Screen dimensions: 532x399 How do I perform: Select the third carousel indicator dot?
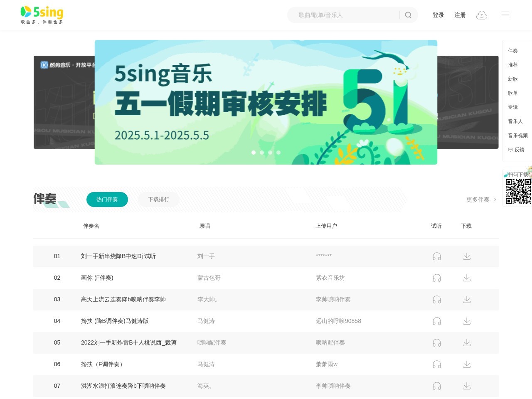tap(270, 153)
